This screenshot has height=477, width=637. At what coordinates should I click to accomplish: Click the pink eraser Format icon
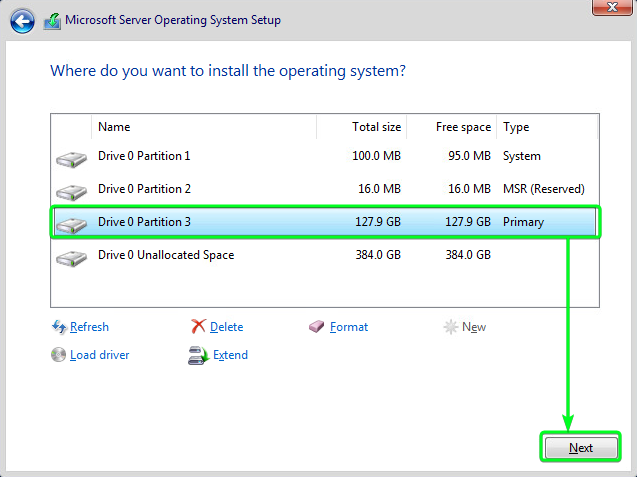coord(316,326)
